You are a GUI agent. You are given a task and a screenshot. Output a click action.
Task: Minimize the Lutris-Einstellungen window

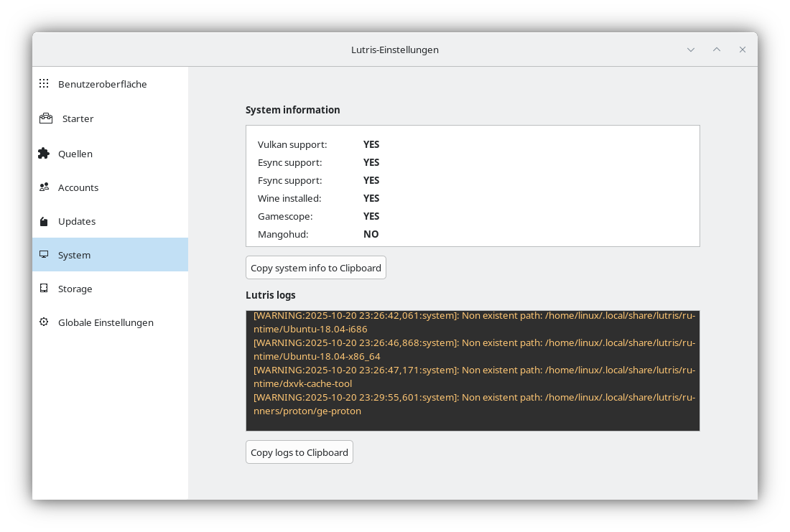click(x=691, y=50)
